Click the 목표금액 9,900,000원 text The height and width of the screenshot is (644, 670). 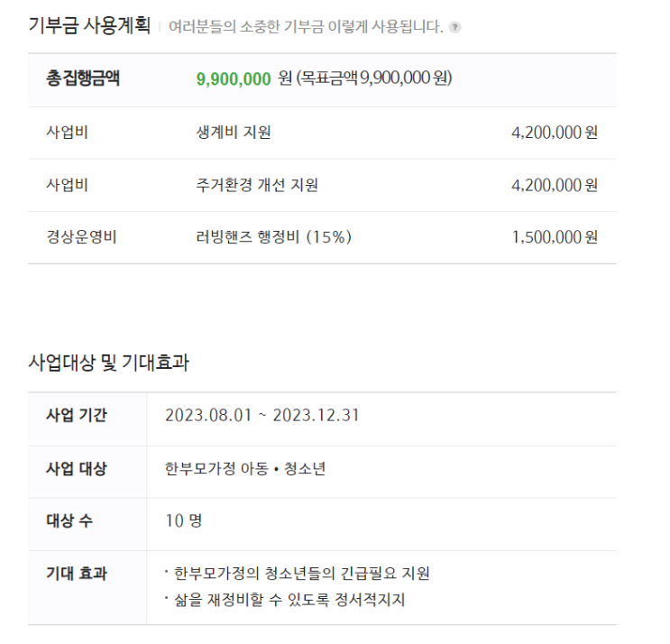375,78
